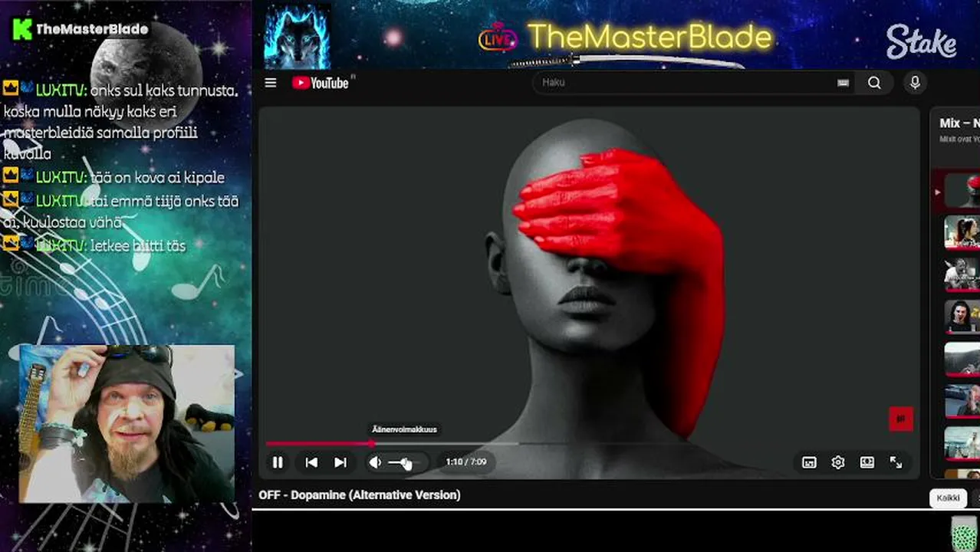Viewport: 980px width, 552px height.
Task: Click the TheMasterBlade name in chat header
Action: (92, 29)
